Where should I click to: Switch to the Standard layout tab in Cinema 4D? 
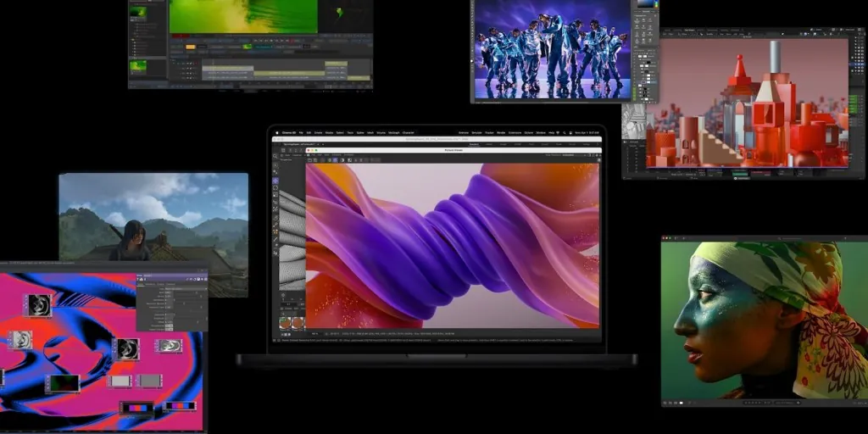475,146
